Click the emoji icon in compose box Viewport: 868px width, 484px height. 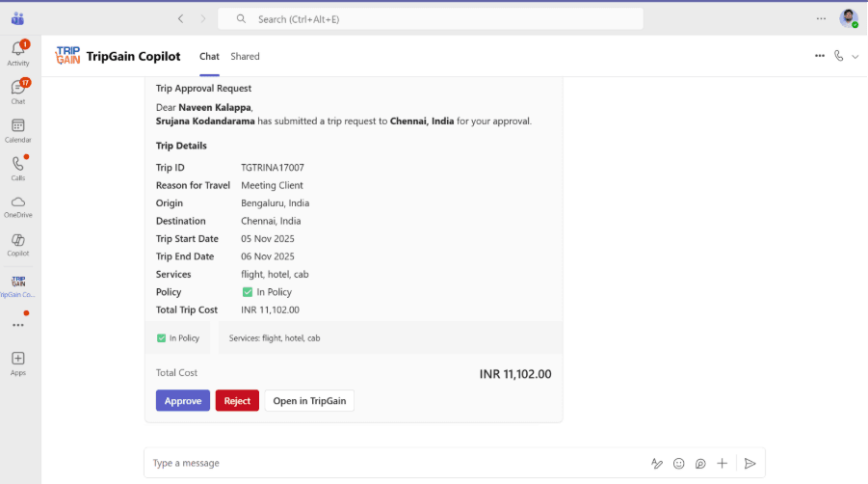(x=679, y=464)
